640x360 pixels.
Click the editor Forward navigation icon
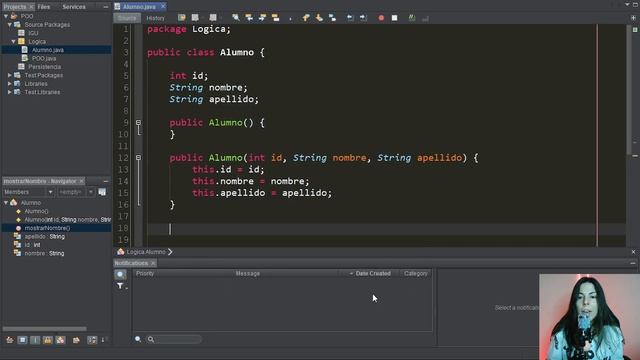click(x=213, y=18)
